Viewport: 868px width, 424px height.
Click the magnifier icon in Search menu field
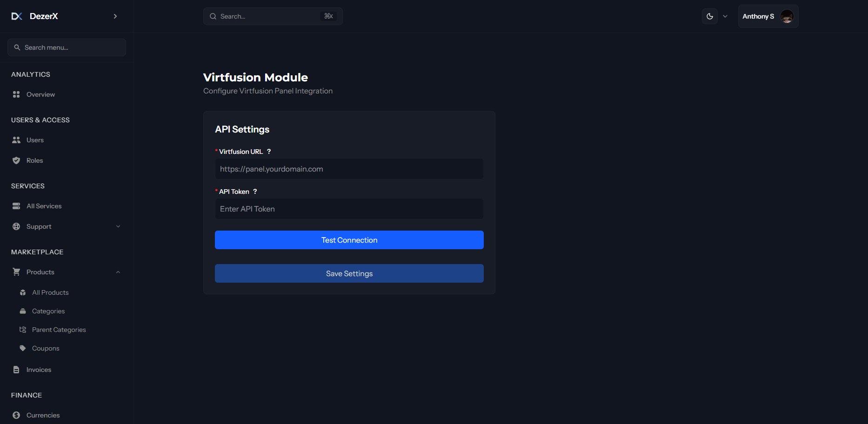tap(17, 47)
